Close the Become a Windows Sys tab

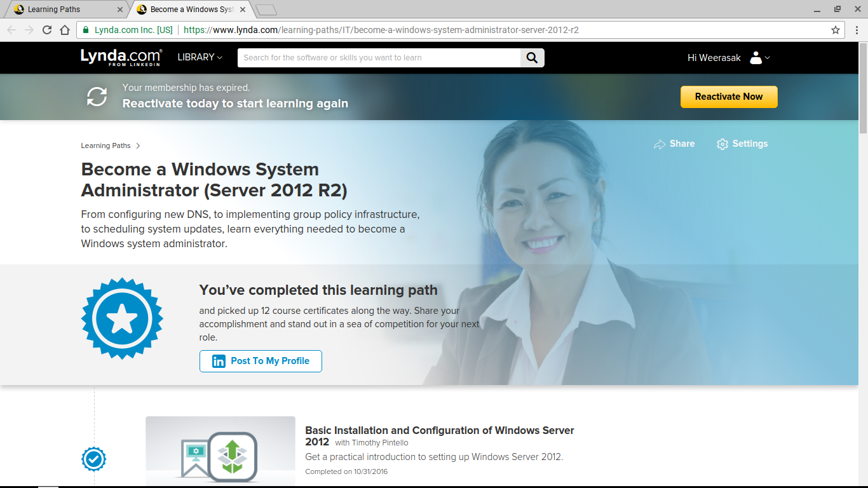click(243, 10)
